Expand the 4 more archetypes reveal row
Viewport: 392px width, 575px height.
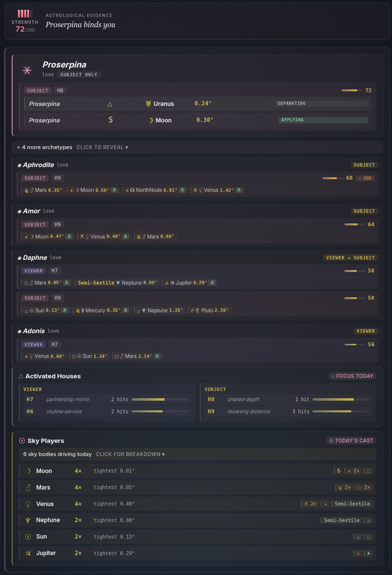pos(197,148)
